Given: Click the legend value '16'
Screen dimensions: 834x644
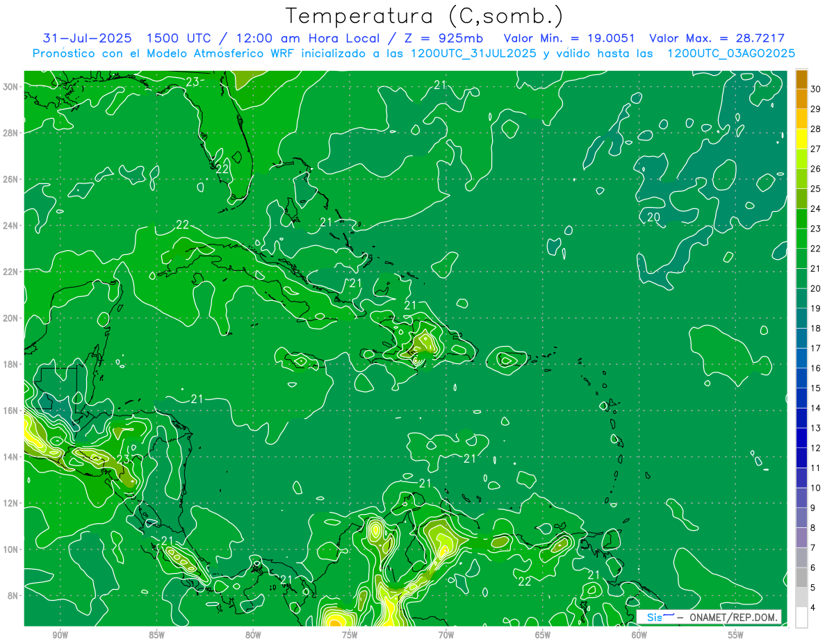Looking at the screenshot, I should click(x=816, y=368).
